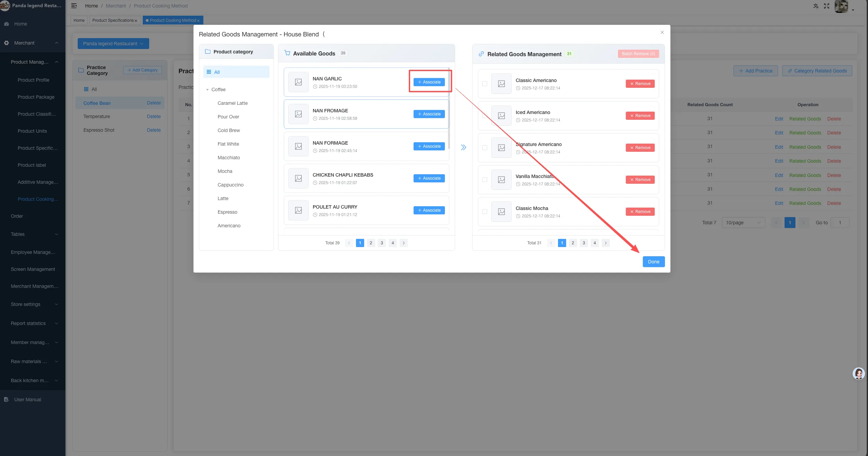Open Product Profile in sidebar
868x456 pixels.
click(x=33, y=80)
